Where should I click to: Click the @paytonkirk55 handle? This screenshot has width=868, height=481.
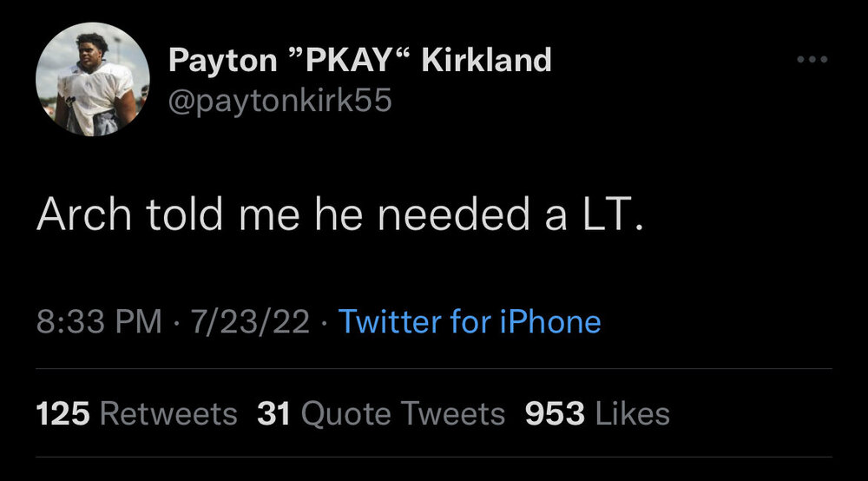(x=279, y=102)
